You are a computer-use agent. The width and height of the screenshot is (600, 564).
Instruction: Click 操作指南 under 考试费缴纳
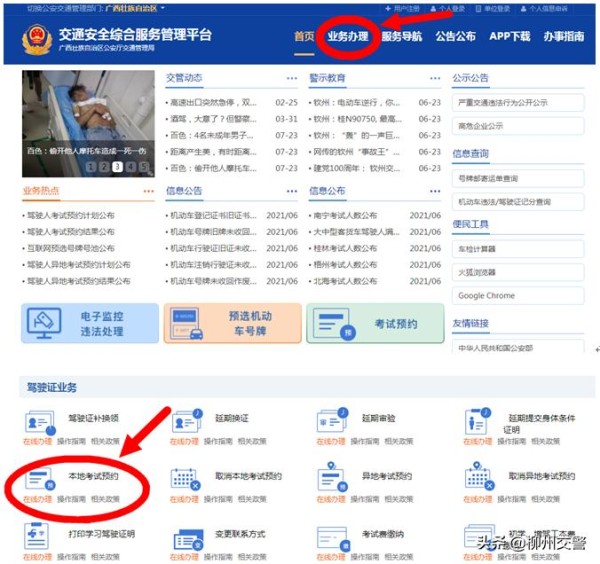365,557
